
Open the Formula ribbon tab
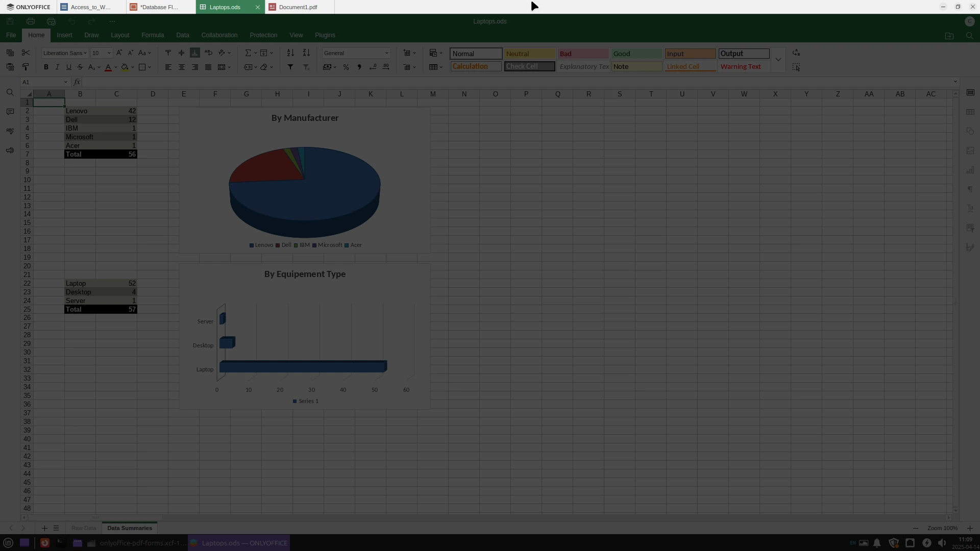(153, 35)
